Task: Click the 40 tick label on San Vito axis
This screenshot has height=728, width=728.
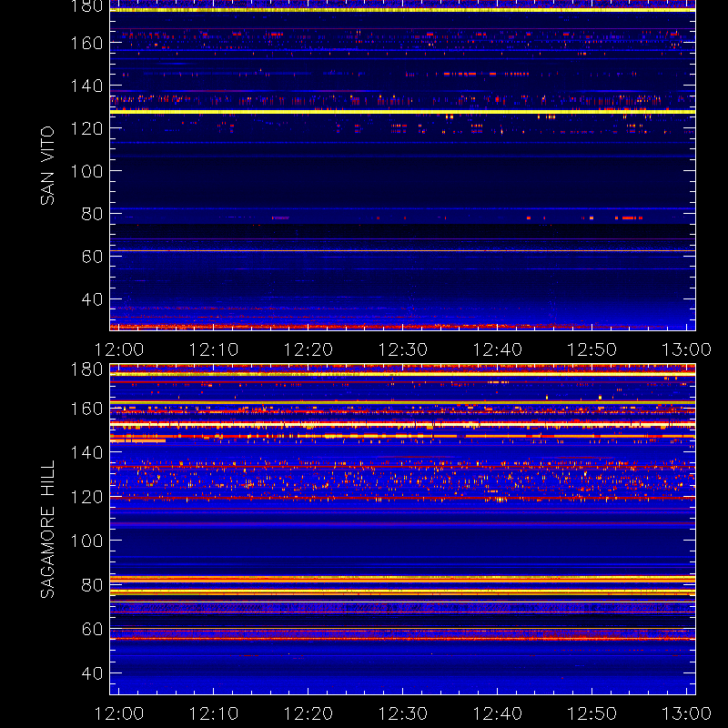Action: pos(92,299)
